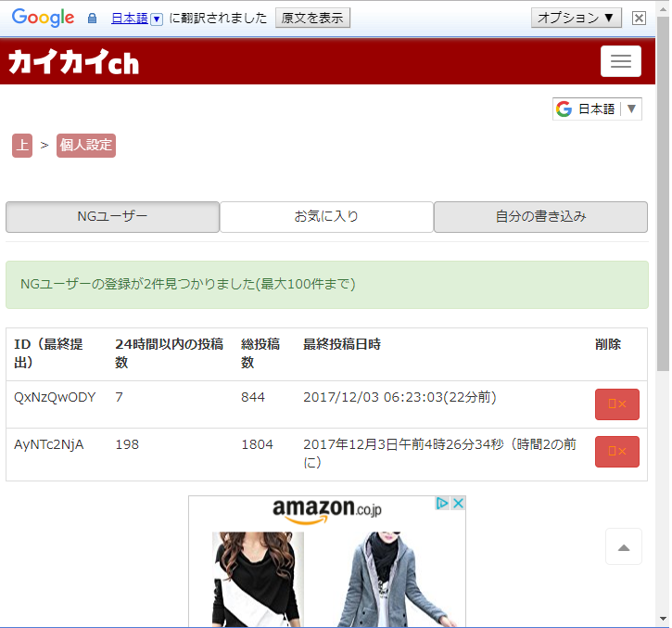Click the Google logo in translate bar
672x628 pixels.
coord(43,18)
